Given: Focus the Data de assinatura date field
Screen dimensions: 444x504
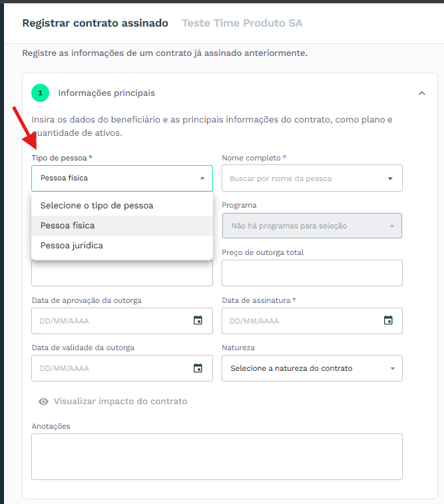Looking at the screenshot, I should 312,321.
